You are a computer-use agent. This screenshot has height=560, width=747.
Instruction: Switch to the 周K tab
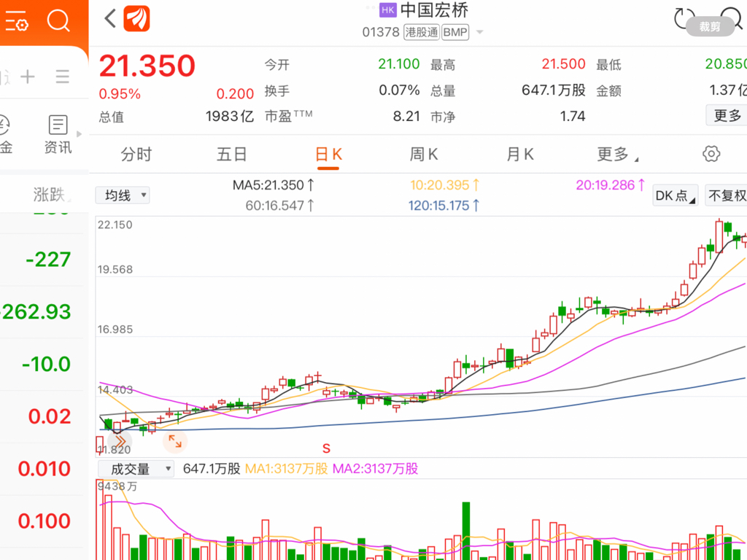point(424,155)
